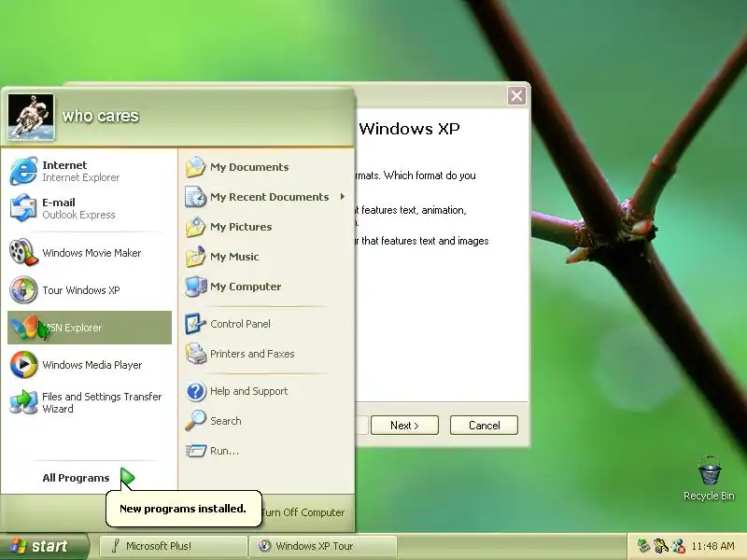747x560 pixels.
Task: Click the All Programs label
Action: click(76, 478)
